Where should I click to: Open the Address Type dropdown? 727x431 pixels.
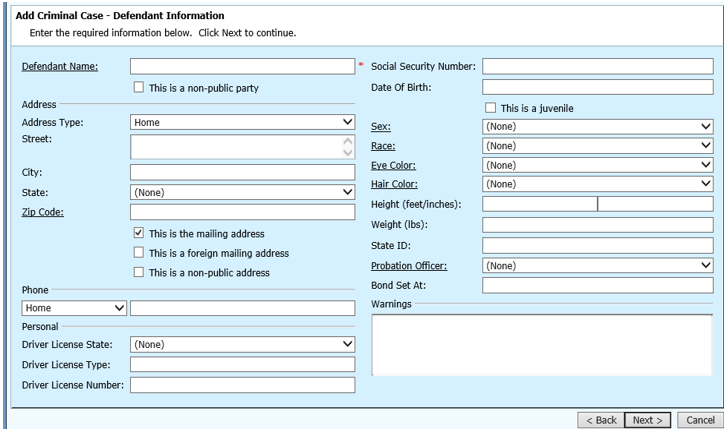click(242, 122)
